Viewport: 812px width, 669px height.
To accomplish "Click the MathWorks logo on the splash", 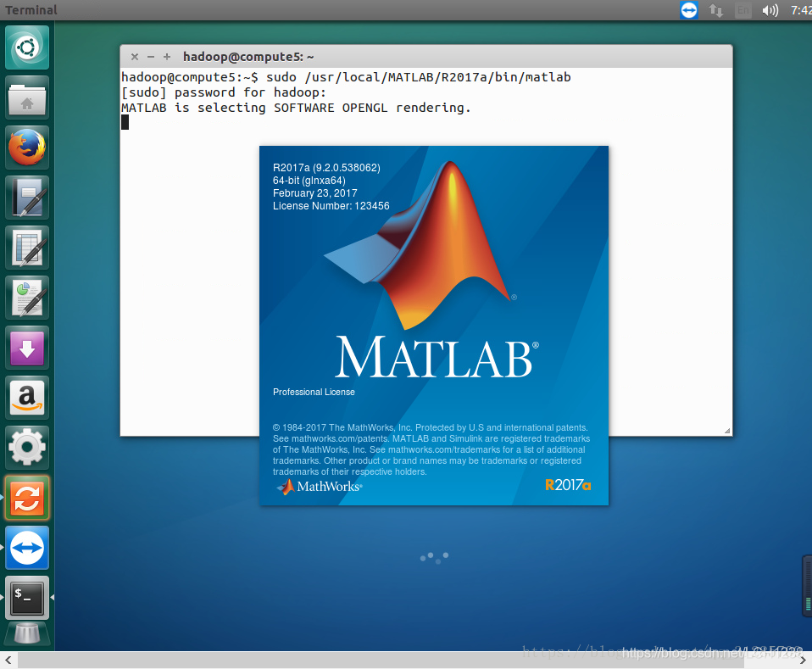I will point(319,486).
